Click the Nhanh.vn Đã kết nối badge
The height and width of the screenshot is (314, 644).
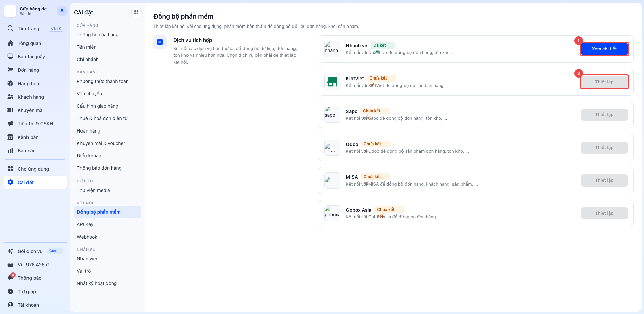(x=383, y=45)
